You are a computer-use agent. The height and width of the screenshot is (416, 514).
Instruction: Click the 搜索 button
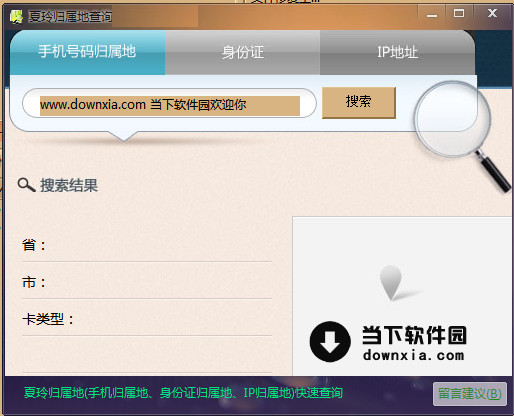(x=359, y=103)
